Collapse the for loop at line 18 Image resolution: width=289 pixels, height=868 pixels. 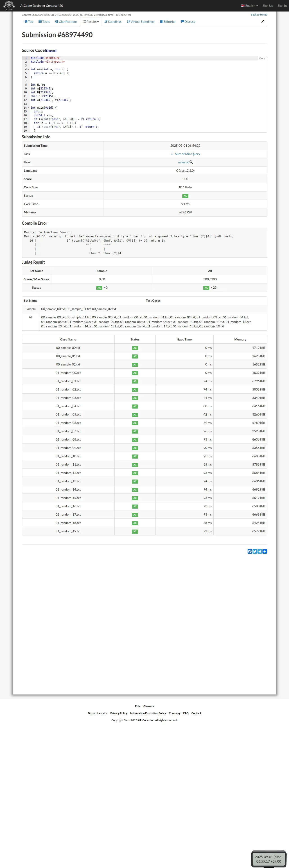(x=28, y=123)
